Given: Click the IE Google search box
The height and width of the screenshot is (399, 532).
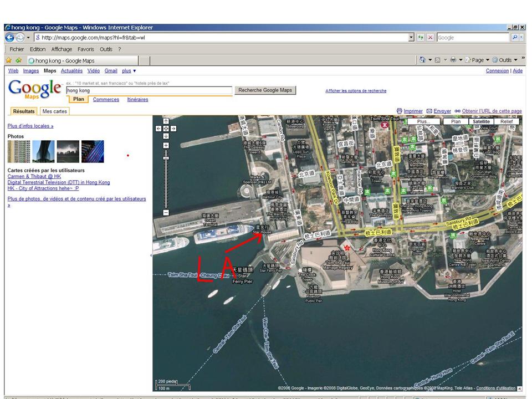Looking at the screenshot, I should pos(473,38).
